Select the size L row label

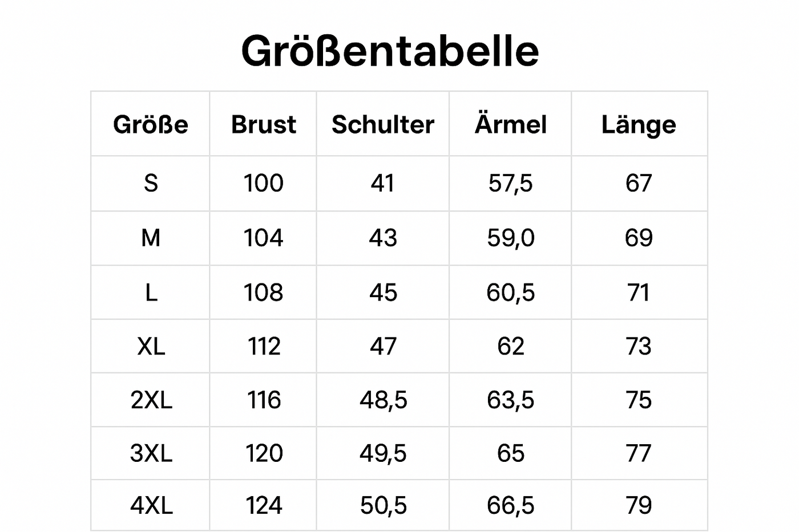151,293
